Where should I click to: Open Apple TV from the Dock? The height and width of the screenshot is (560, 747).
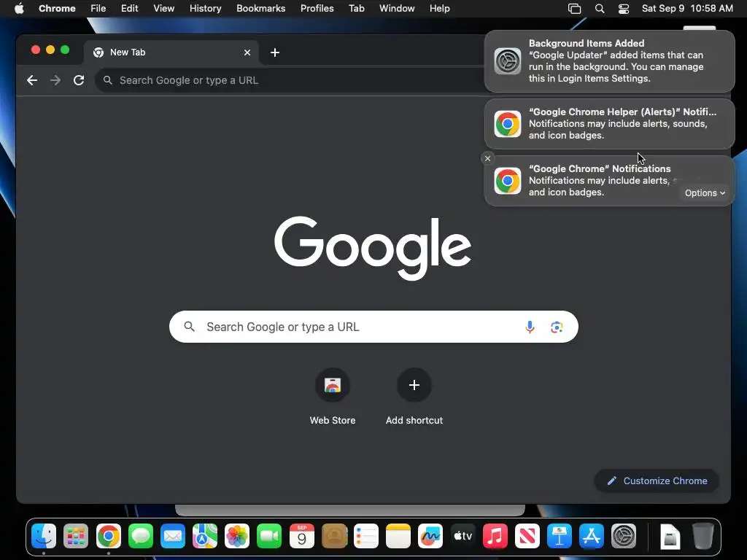(462, 536)
